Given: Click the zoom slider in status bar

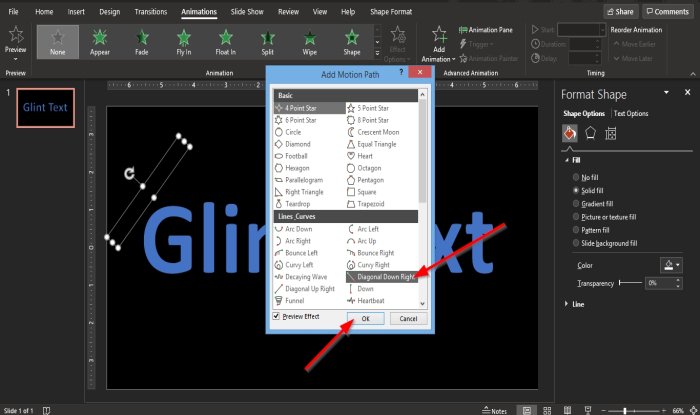Looking at the screenshot, I should 633,411.
